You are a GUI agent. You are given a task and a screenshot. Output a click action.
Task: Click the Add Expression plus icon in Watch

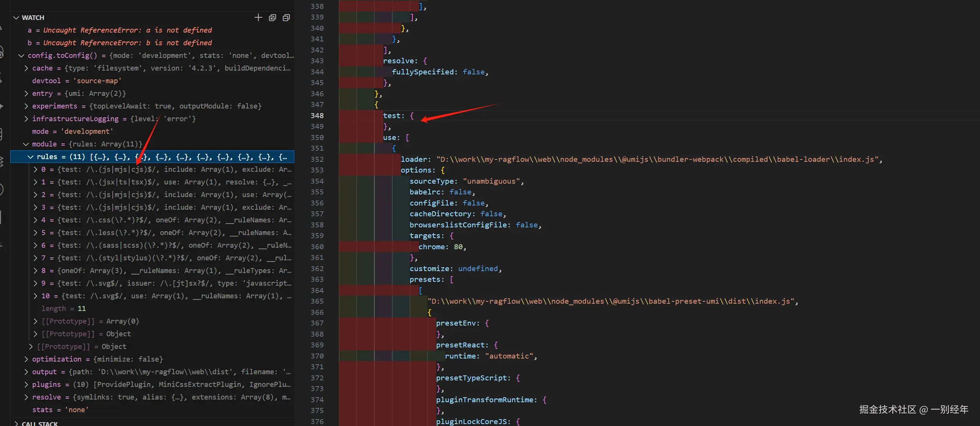258,18
